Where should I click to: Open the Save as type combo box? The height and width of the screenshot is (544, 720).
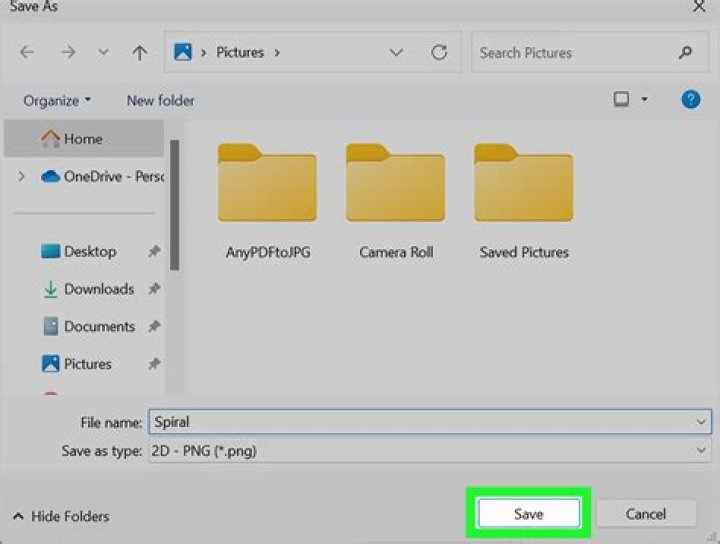click(x=430, y=451)
